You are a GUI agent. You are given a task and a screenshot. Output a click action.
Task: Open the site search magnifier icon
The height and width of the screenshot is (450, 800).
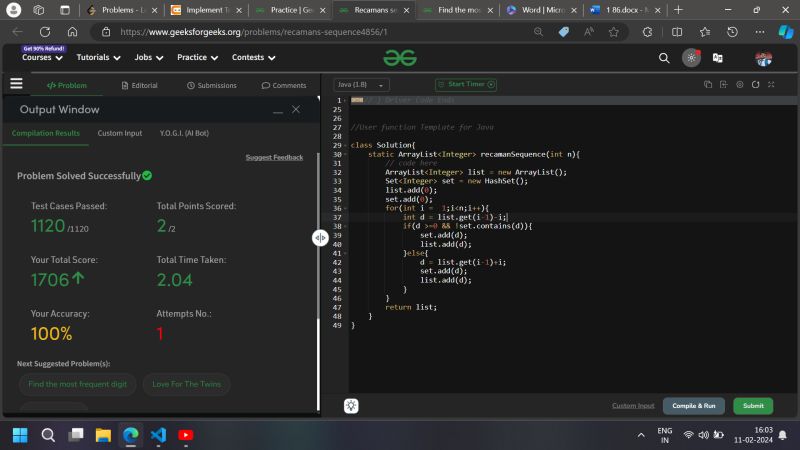click(665, 58)
